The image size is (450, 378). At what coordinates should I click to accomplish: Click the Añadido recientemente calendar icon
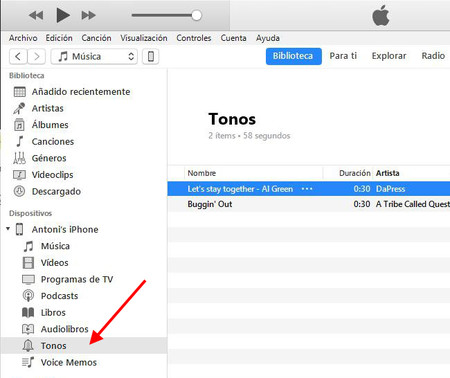[19, 92]
